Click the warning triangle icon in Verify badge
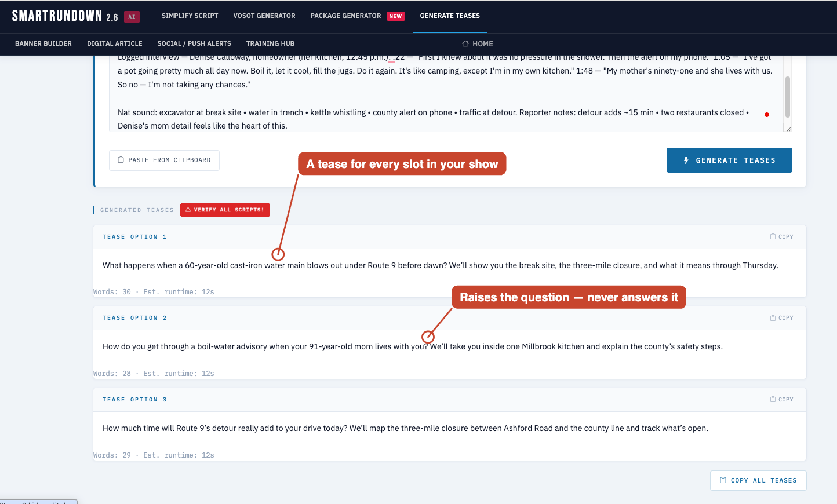Screen dimensions: 837x504 pyautogui.click(x=188, y=210)
